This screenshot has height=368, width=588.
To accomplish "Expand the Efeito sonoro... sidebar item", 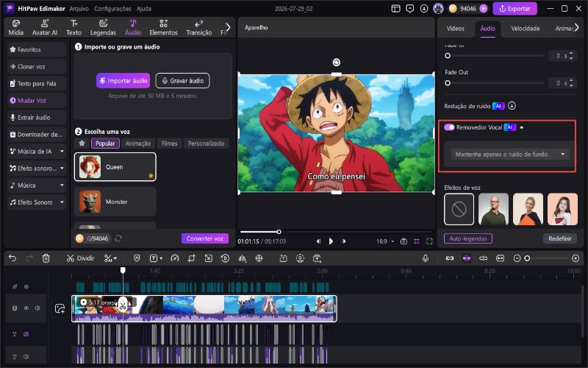I will 62,169.
